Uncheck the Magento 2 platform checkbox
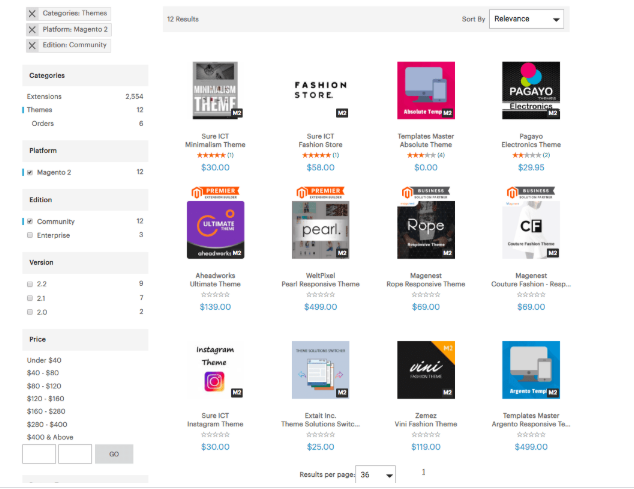 click(30, 172)
